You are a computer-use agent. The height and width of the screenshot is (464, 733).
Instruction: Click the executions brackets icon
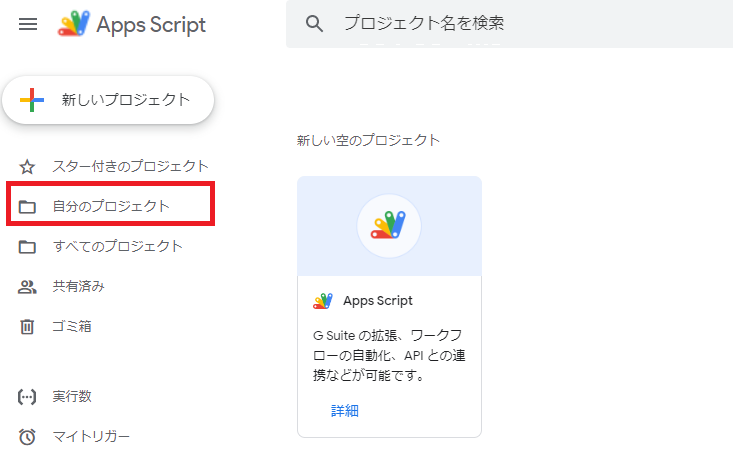point(27,397)
